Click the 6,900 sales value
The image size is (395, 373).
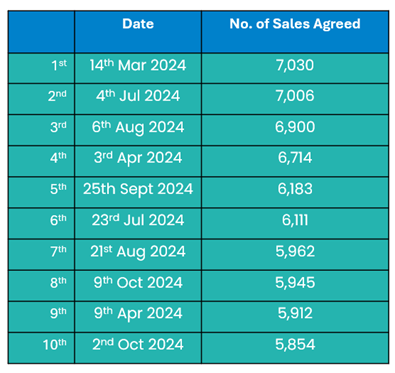tap(295, 127)
